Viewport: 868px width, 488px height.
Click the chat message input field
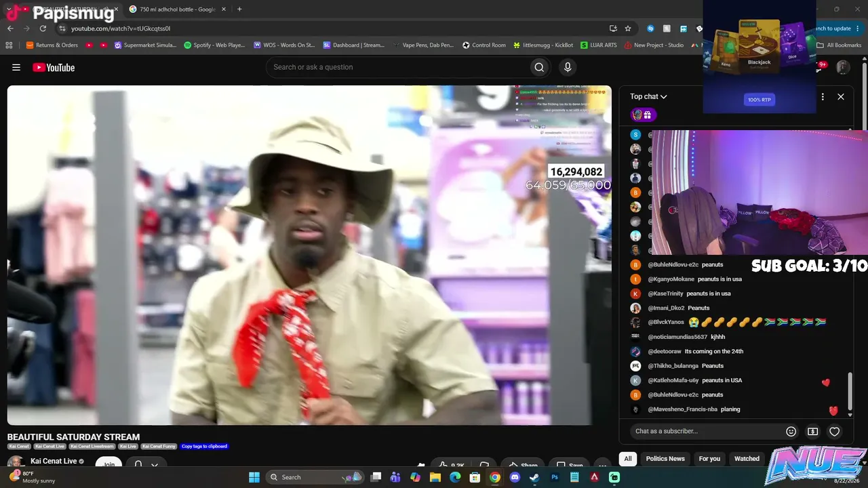(706, 431)
